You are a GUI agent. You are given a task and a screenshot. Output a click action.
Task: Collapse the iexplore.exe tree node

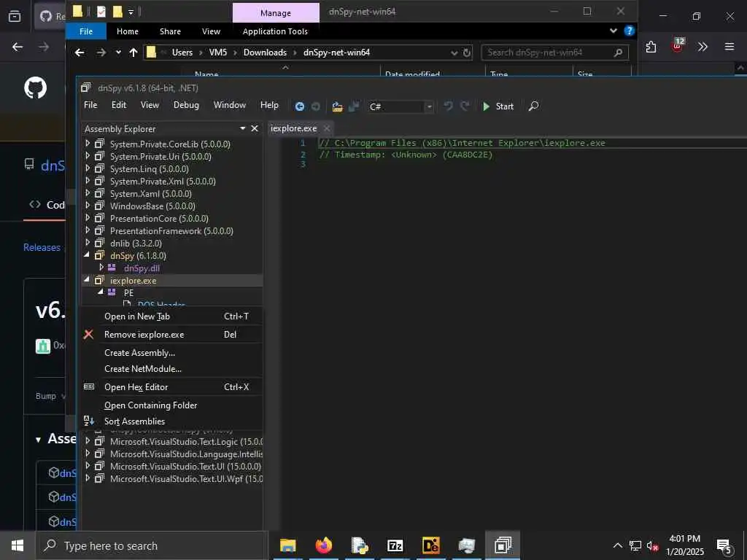coord(88,280)
